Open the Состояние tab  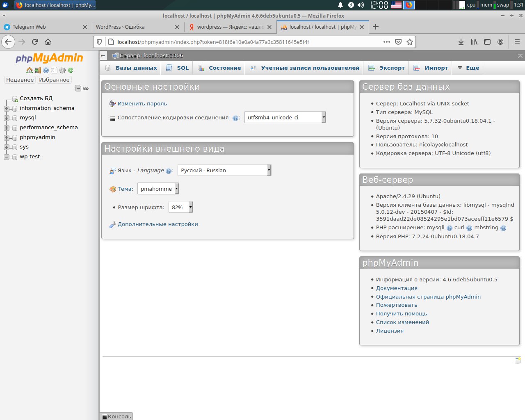coord(219,68)
